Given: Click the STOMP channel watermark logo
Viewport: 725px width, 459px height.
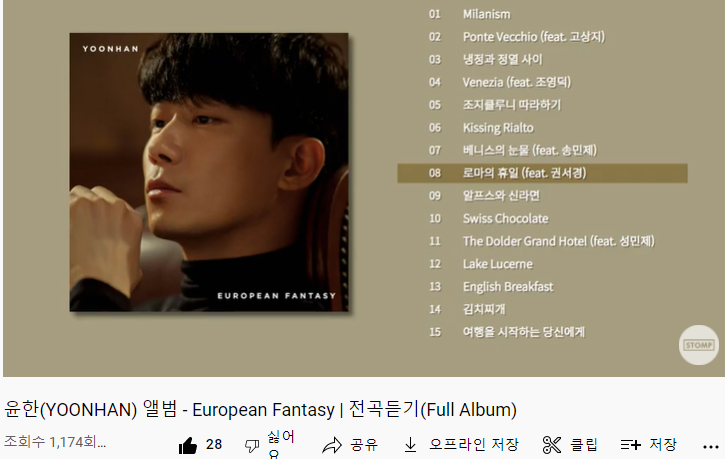Looking at the screenshot, I should 699,345.
